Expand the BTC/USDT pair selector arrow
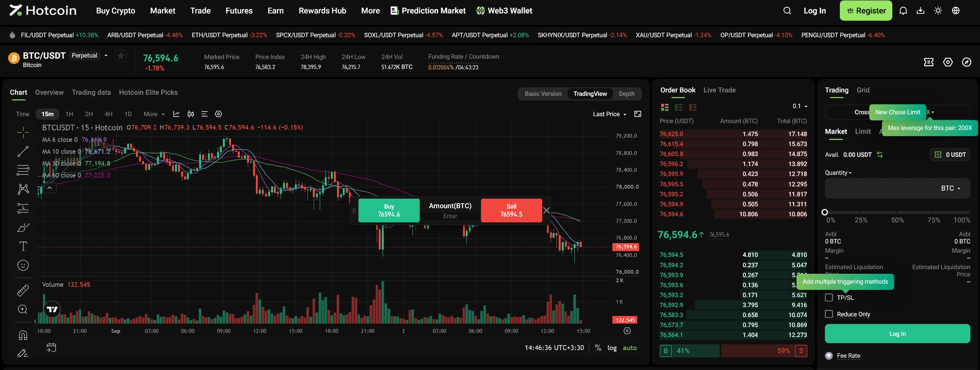Screen dimensions: 980x370 click(x=106, y=56)
